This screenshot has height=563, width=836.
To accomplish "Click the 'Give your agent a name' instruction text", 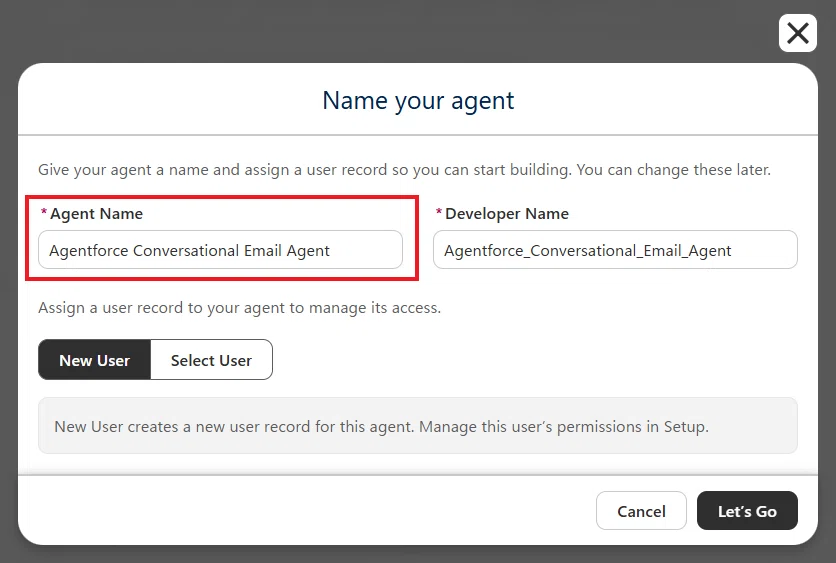I will click(x=404, y=170).
